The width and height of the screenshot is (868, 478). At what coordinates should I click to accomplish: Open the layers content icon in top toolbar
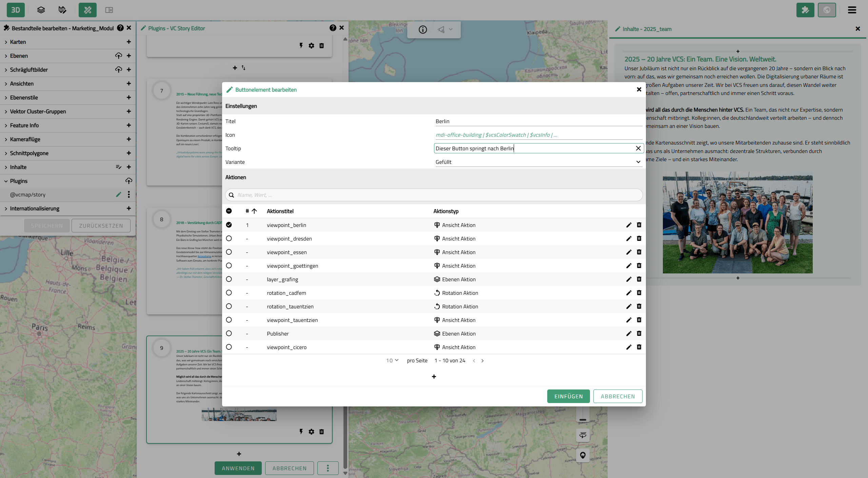[41, 10]
